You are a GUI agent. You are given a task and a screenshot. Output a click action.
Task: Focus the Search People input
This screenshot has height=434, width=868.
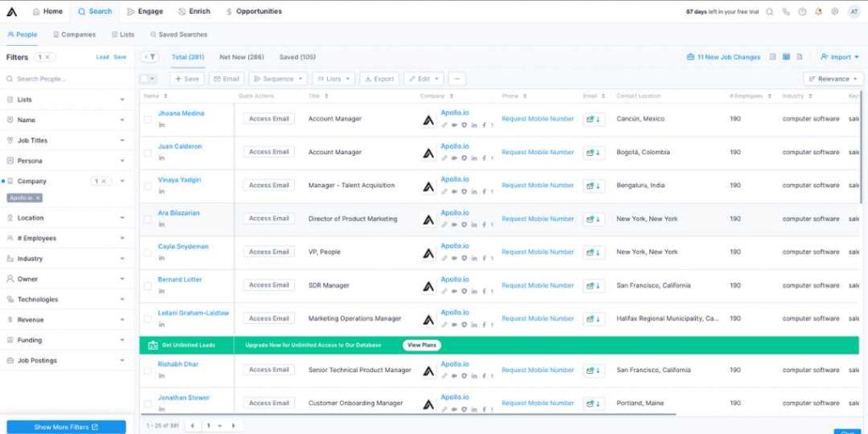66,79
